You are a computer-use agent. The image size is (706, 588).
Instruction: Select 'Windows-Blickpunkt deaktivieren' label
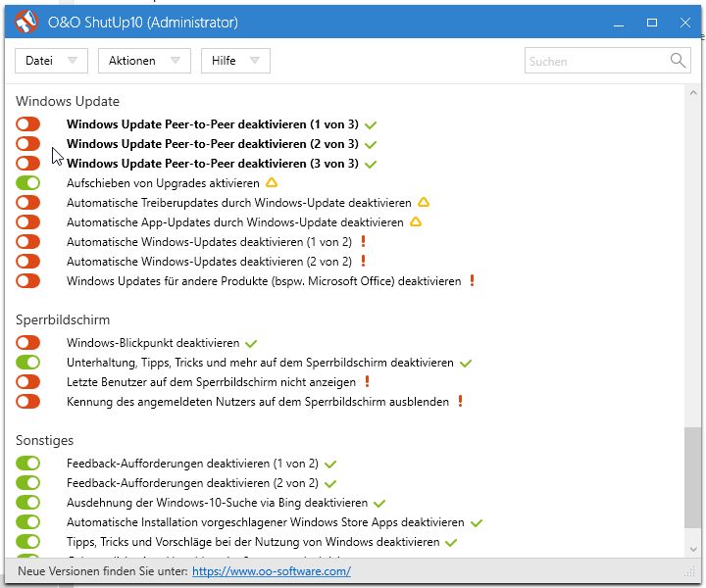coord(153,343)
